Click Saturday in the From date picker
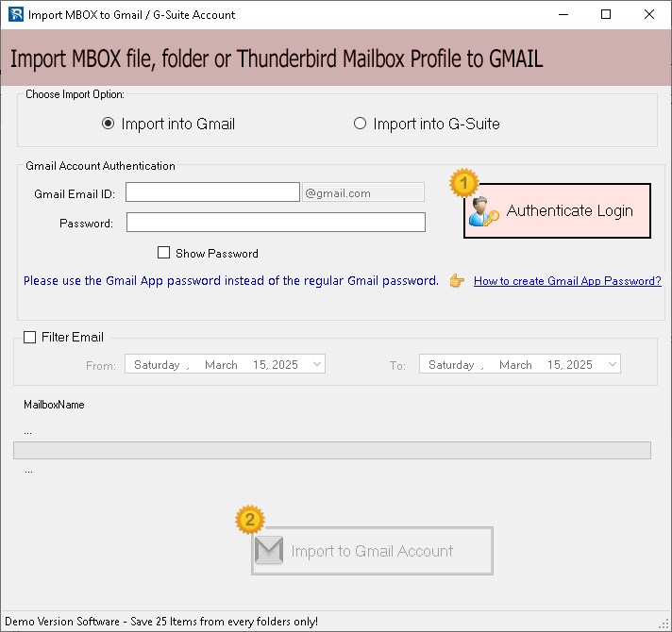Viewport: 672px width, 632px height. pyautogui.click(x=157, y=365)
